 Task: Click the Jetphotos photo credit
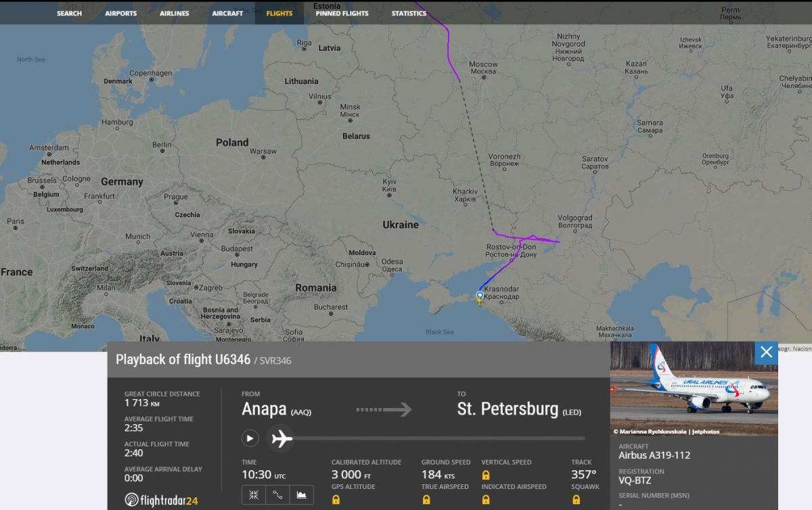pyautogui.click(x=667, y=431)
